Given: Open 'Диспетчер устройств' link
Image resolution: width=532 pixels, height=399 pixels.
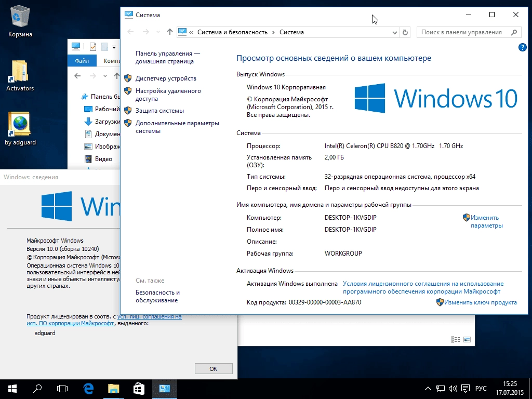Looking at the screenshot, I should [166, 78].
